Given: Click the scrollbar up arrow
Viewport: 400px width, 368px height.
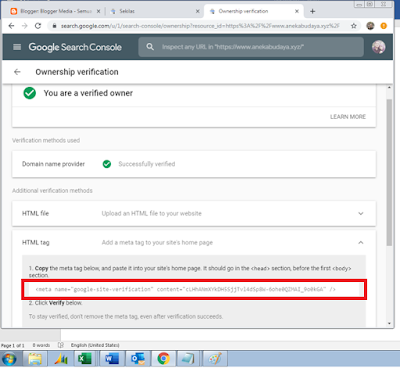Looking at the screenshot, I should pyautogui.click(x=389, y=88).
